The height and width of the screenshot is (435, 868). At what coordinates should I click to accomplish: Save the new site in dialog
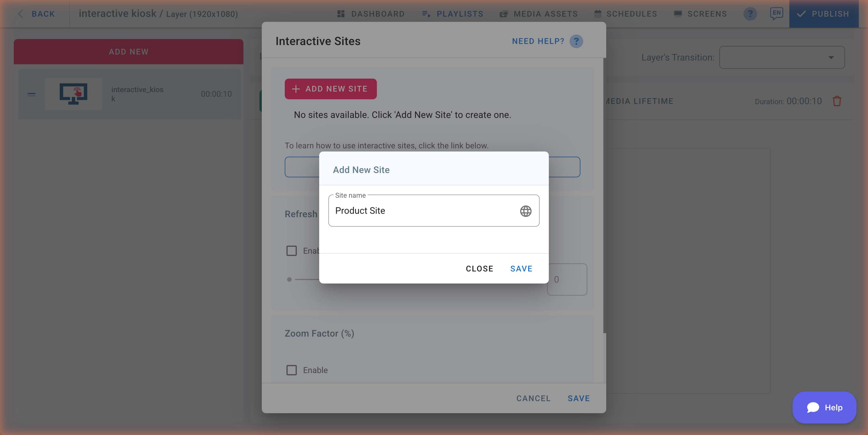coord(521,269)
